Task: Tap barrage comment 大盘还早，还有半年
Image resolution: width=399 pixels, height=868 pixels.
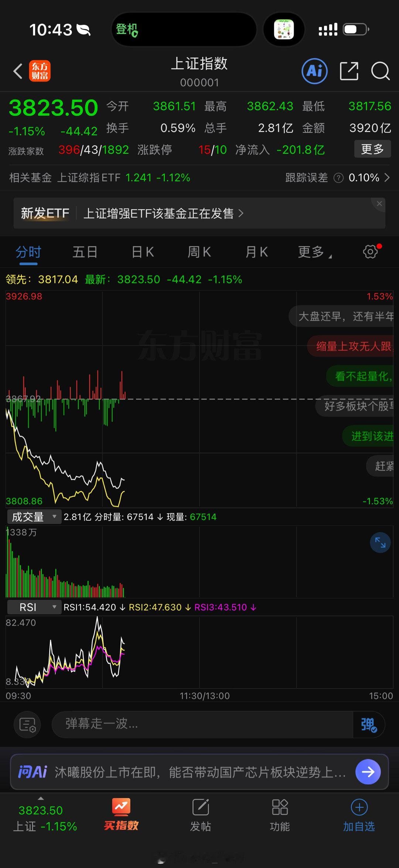Action: [x=341, y=316]
